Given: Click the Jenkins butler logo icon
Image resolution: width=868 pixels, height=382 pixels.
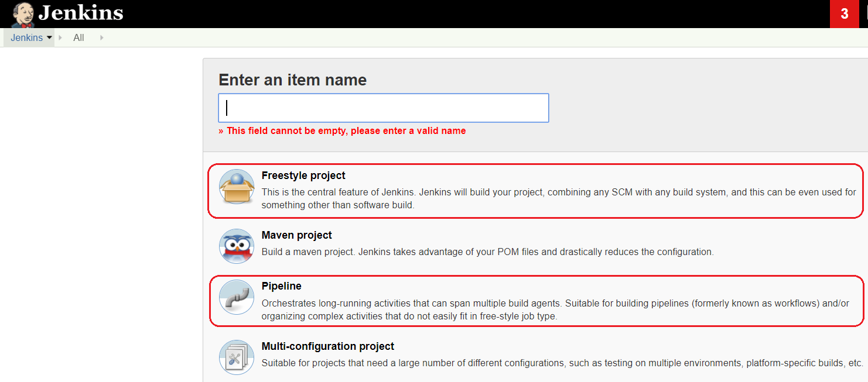Looking at the screenshot, I should 22,14.
